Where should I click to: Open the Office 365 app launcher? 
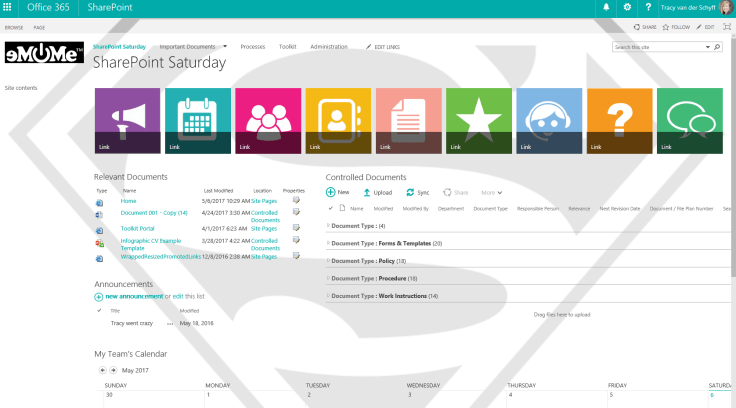click(9, 8)
